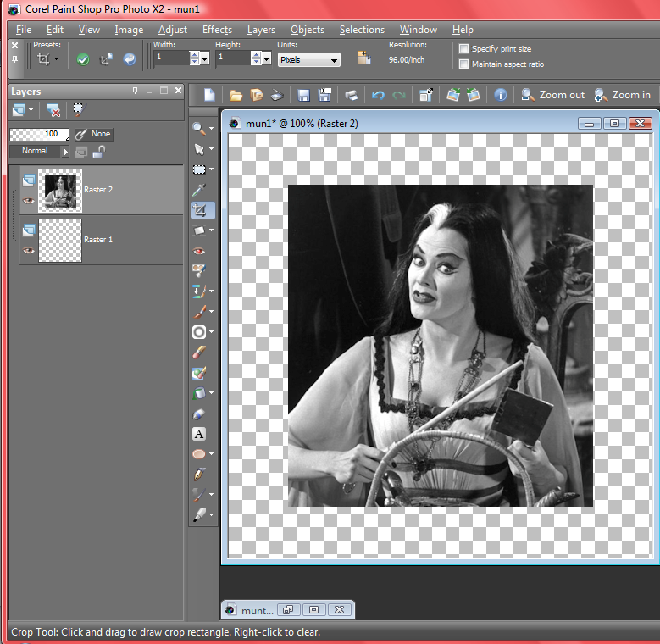Image resolution: width=660 pixels, height=644 pixels.
Task: Delete layer using red X icon
Action: 53,110
